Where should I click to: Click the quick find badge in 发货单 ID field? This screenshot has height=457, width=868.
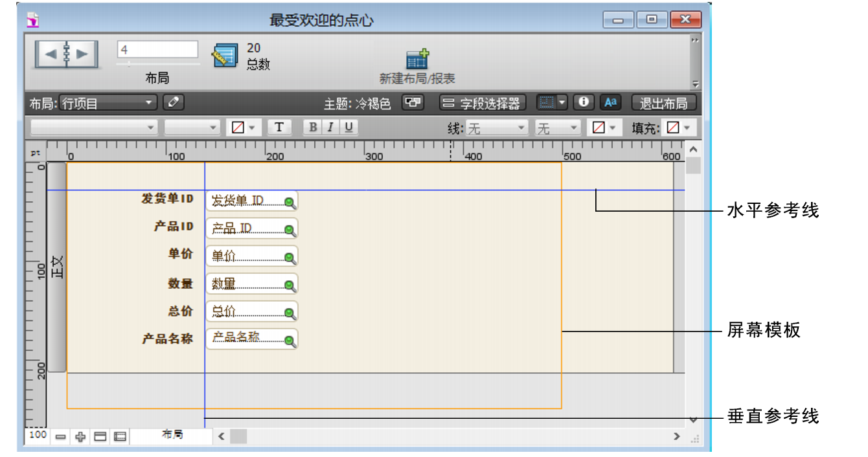(x=290, y=203)
